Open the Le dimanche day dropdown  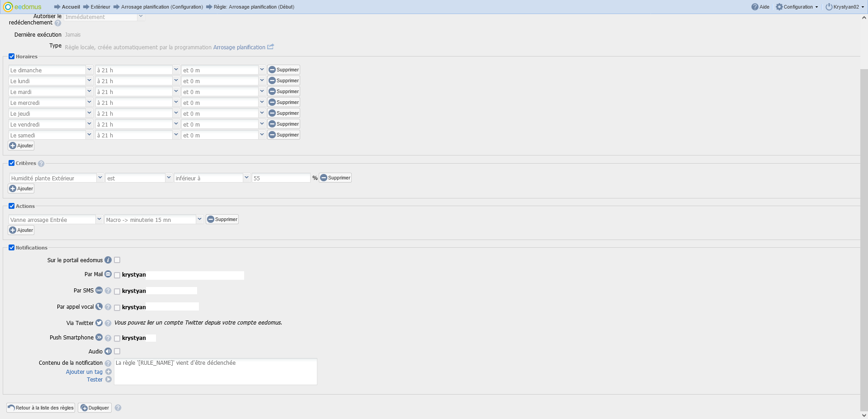pos(89,70)
